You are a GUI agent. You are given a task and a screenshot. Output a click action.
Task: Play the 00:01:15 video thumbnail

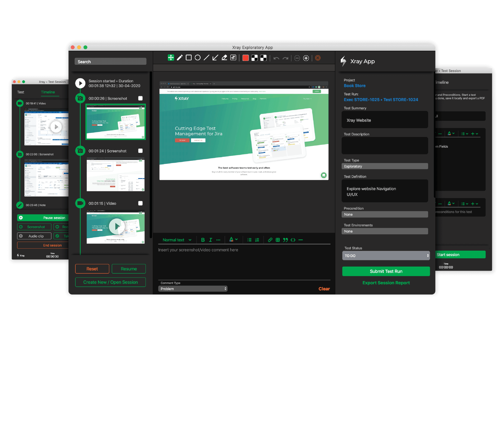click(117, 226)
